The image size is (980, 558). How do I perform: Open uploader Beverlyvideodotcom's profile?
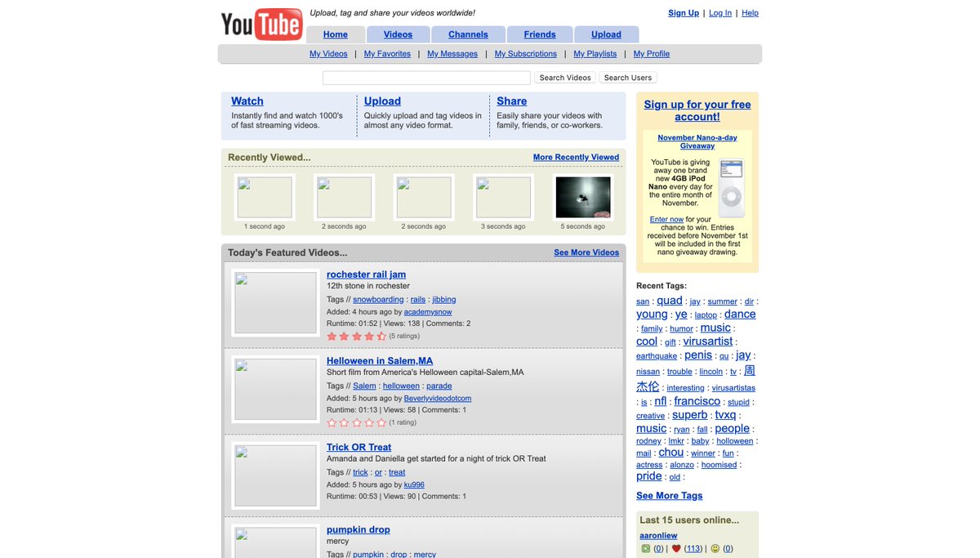coord(438,399)
